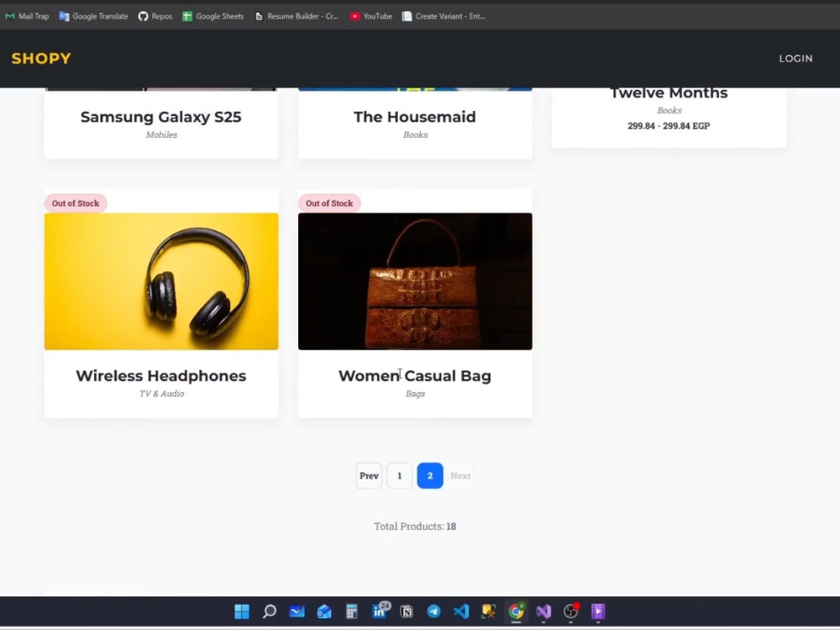Switch to Visual Studio Code in taskbar
840x630 pixels.
pyautogui.click(x=461, y=612)
